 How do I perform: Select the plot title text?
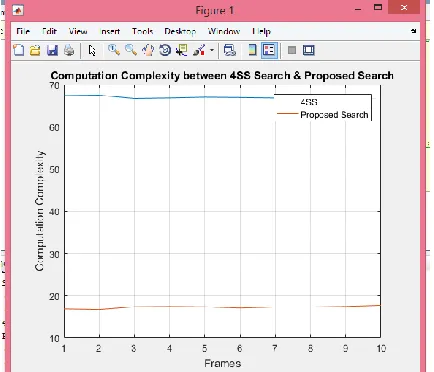click(x=222, y=75)
